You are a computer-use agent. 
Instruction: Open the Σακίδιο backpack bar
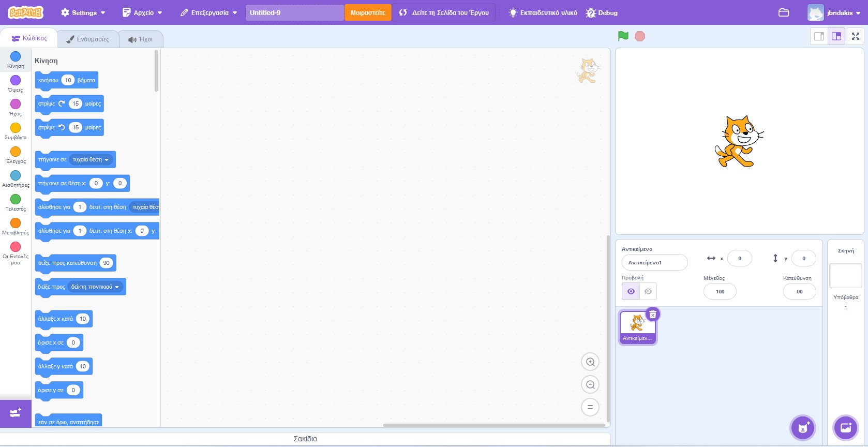(305, 439)
